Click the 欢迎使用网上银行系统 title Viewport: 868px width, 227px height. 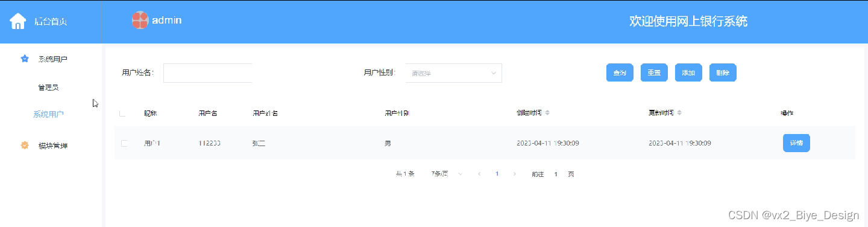[688, 21]
